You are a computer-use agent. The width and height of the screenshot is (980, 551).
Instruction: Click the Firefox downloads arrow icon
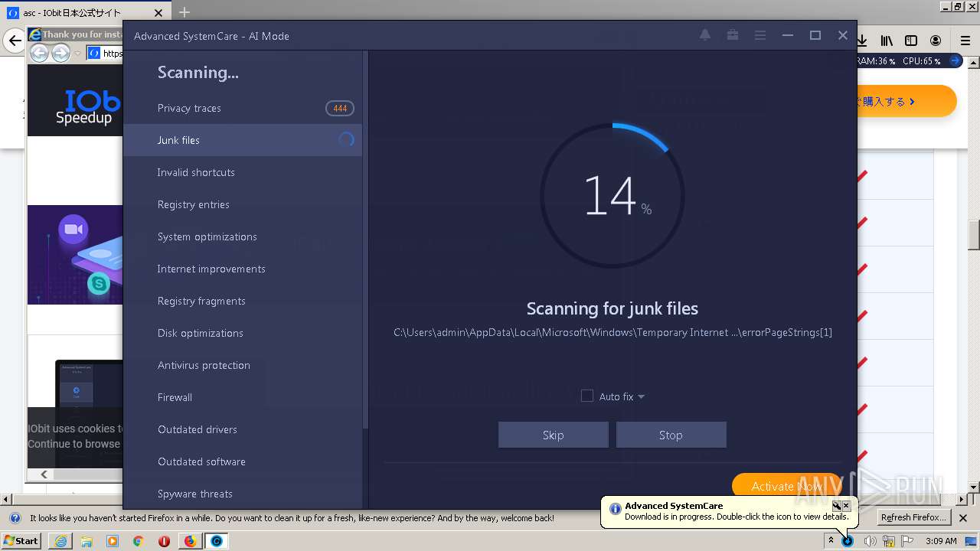pos(862,41)
